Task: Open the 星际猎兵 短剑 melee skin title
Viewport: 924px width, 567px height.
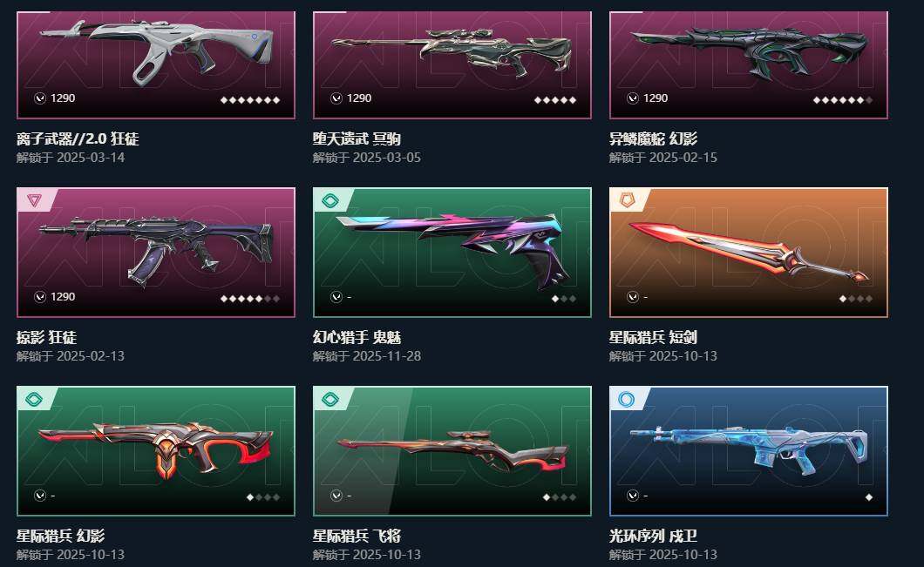Action: pos(653,337)
